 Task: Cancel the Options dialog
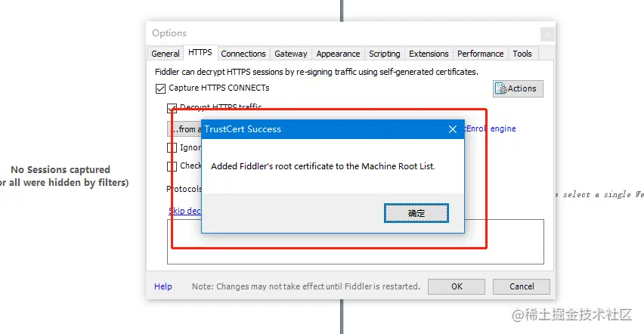522,286
